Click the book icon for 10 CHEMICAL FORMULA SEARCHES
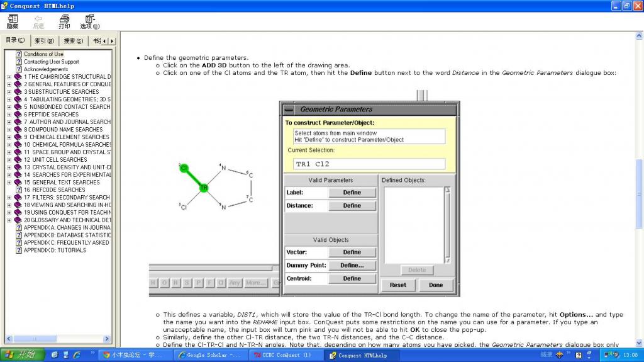644x362 pixels. coord(18,144)
